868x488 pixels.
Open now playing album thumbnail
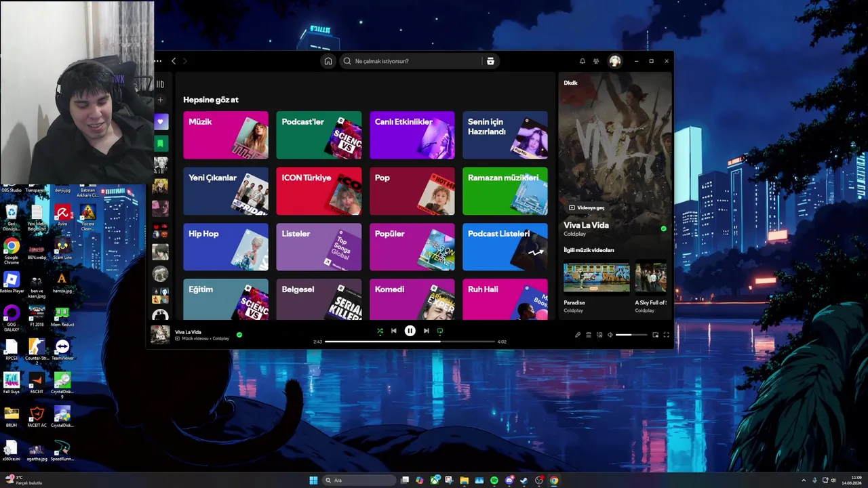click(160, 335)
